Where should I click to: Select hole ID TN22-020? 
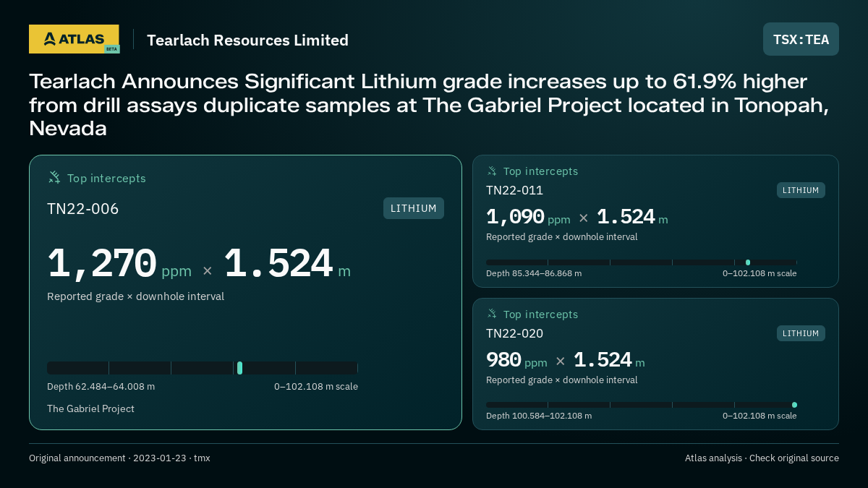pyautogui.click(x=514, y=333)
